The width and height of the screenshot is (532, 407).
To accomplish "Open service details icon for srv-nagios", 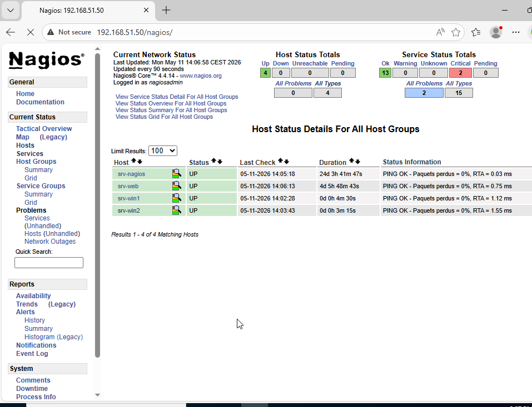I will coord(176,174).
